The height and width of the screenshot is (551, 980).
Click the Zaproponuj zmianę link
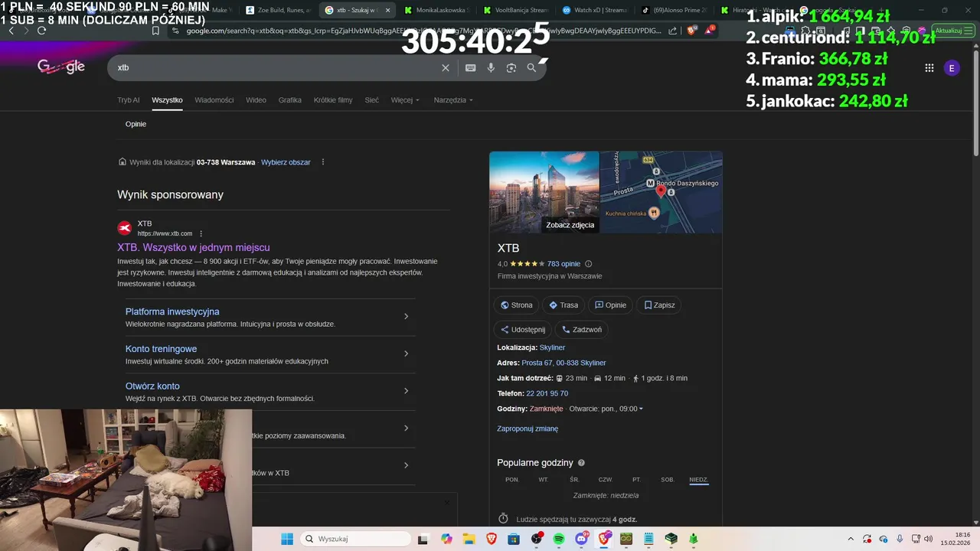(x=528, y=429)
